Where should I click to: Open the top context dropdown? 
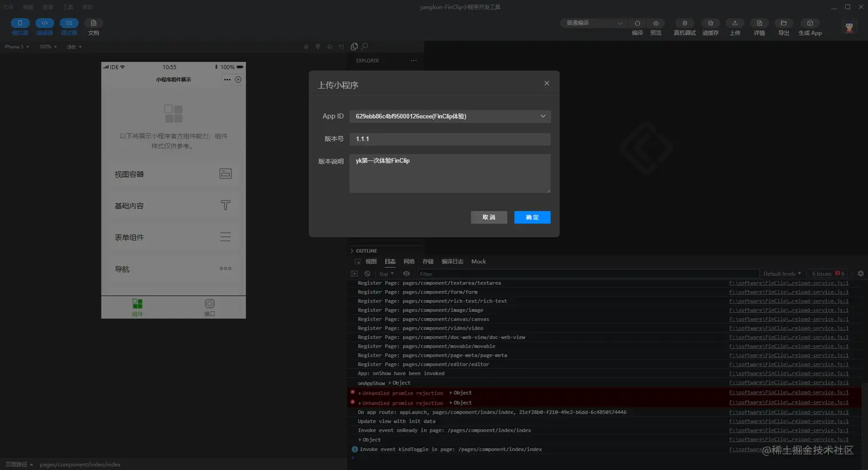click(x=386, y=274)
